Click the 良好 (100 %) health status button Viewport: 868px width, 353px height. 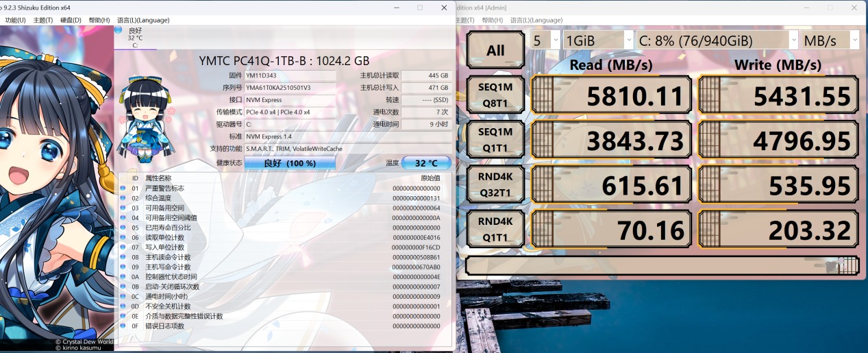[x=290, y=163]
